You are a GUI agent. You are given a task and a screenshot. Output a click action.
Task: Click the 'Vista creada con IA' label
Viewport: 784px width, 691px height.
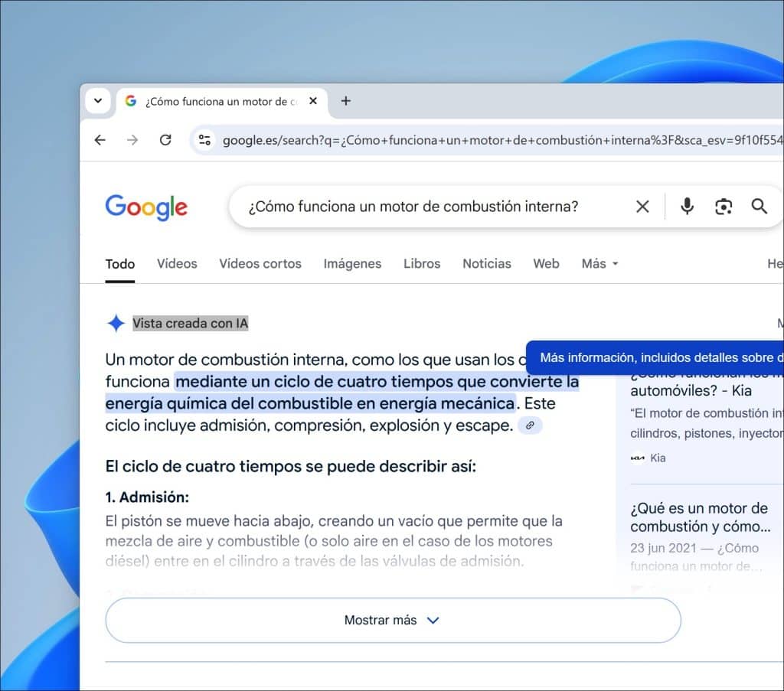click(x=190, y=323)
